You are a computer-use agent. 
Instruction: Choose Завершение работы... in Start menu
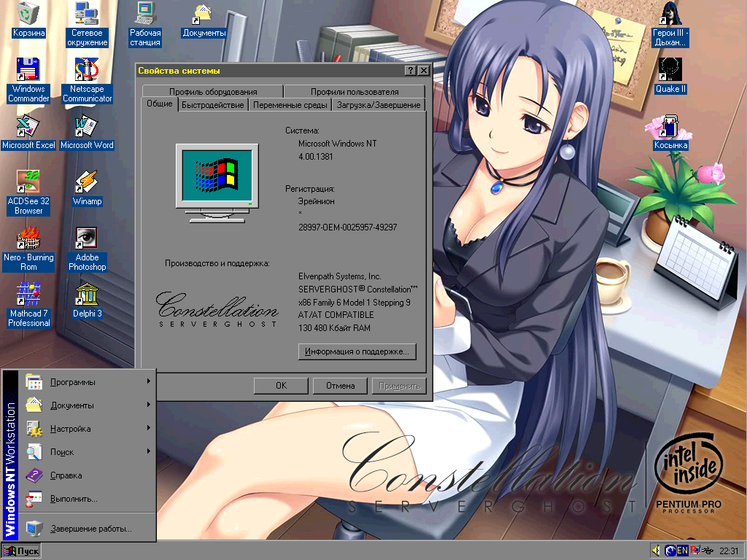point(88,529)
